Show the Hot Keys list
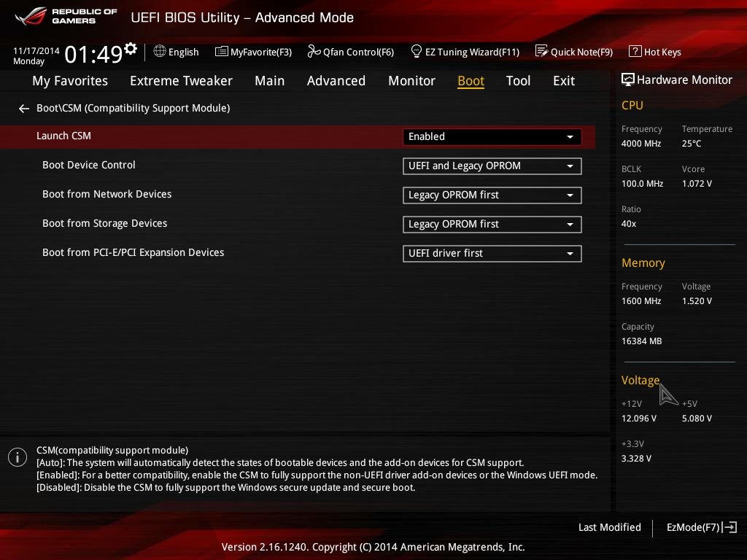The image size is (747, 560). click(x=655, y=52)
